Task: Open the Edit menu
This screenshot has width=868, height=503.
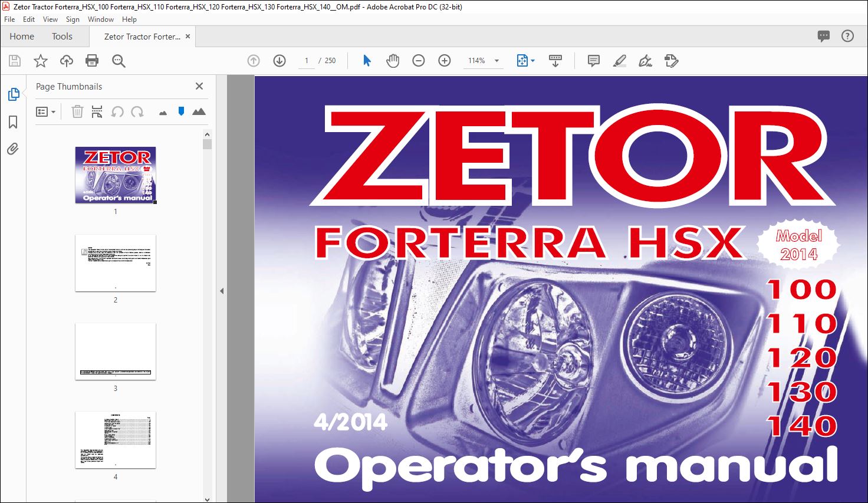Action: point(29,19)
